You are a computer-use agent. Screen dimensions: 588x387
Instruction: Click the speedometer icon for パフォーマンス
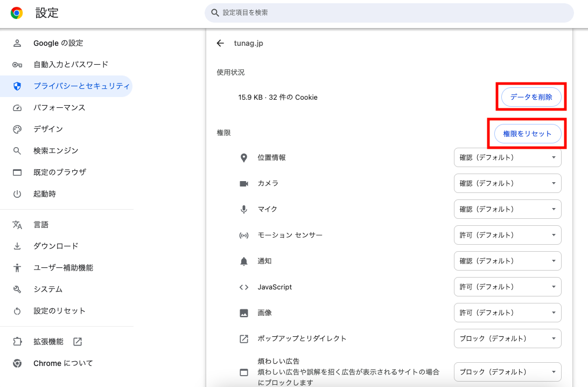pyautogui.click(x=17, y=108)
